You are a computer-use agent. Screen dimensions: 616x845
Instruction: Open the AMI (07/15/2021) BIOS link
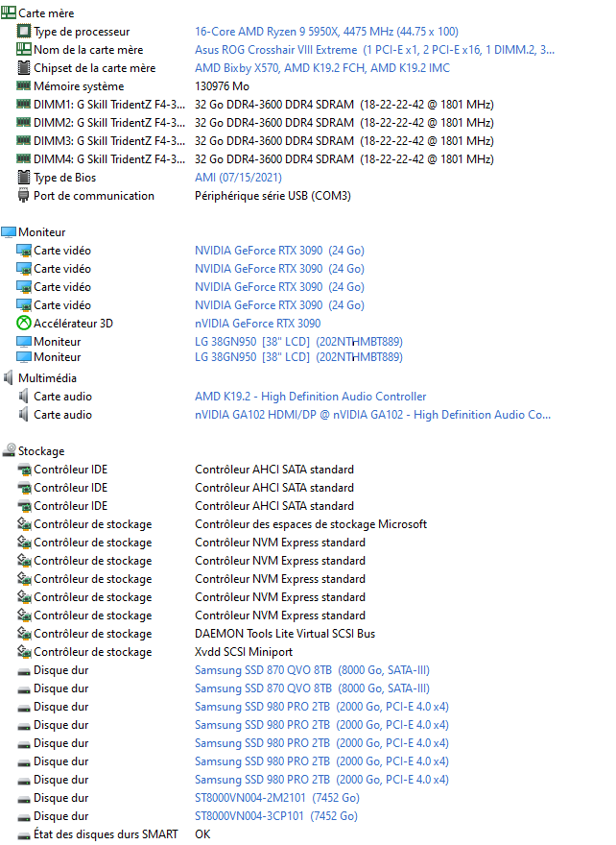(238, 178)
